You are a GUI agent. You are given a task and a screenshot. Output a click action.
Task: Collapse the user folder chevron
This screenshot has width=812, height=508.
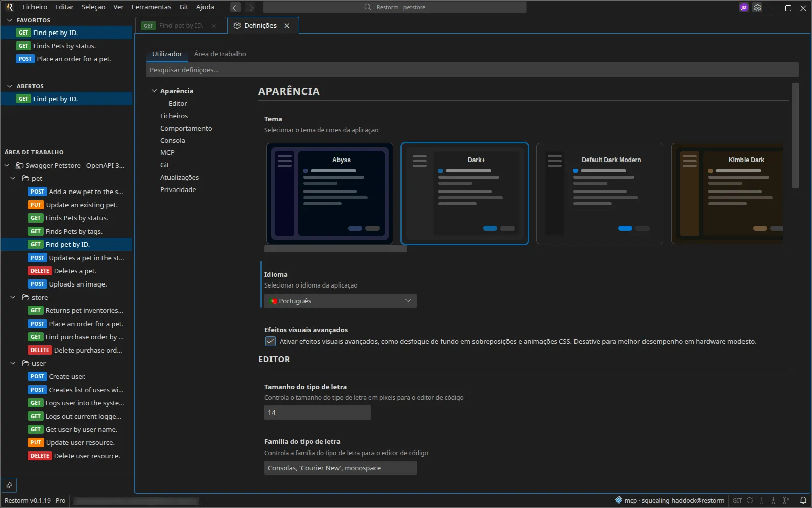pyautogui.click(x=13, y=363)
